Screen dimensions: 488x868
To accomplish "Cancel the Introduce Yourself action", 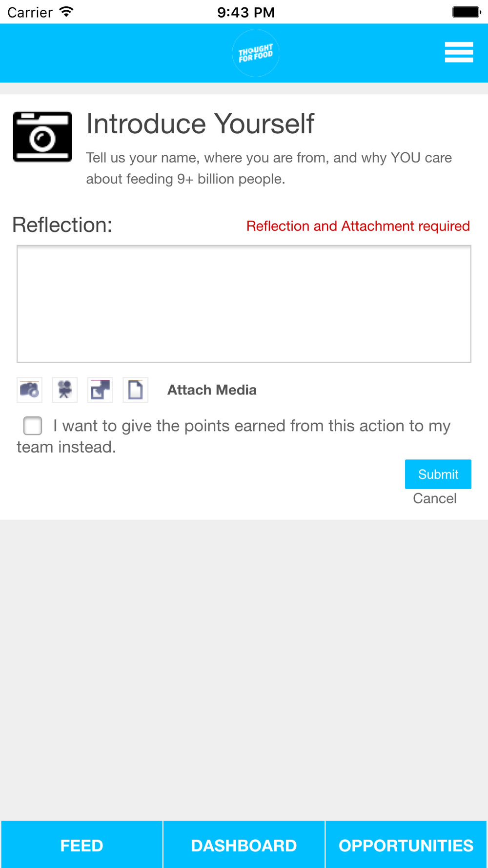I will click(435, 498).
